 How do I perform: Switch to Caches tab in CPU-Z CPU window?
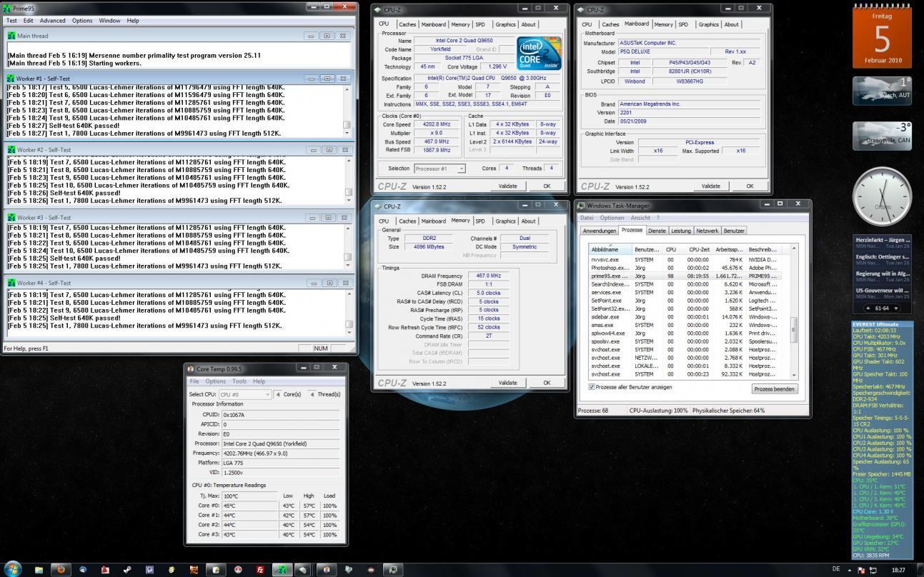pyautogui.click(x=407, y=24)
